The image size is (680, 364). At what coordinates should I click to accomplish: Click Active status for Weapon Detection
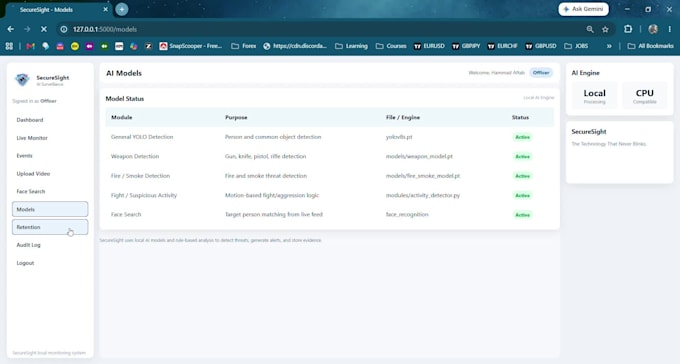coord(522,157)
